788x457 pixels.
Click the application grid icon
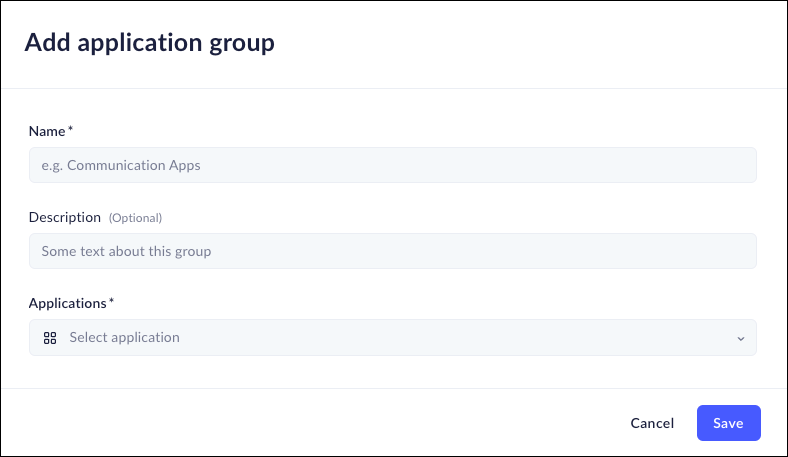[50, 338]
